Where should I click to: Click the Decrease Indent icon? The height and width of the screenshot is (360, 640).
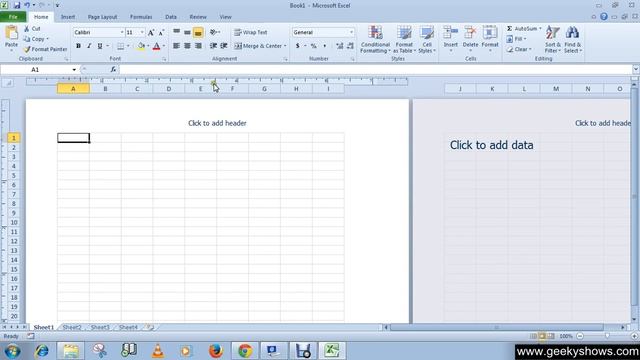click(x=213, y=46)
